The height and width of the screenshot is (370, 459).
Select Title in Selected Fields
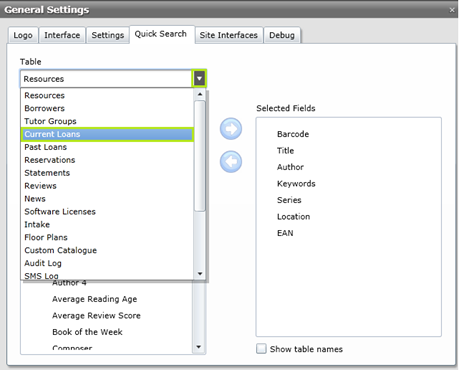[x=285, y=151]
